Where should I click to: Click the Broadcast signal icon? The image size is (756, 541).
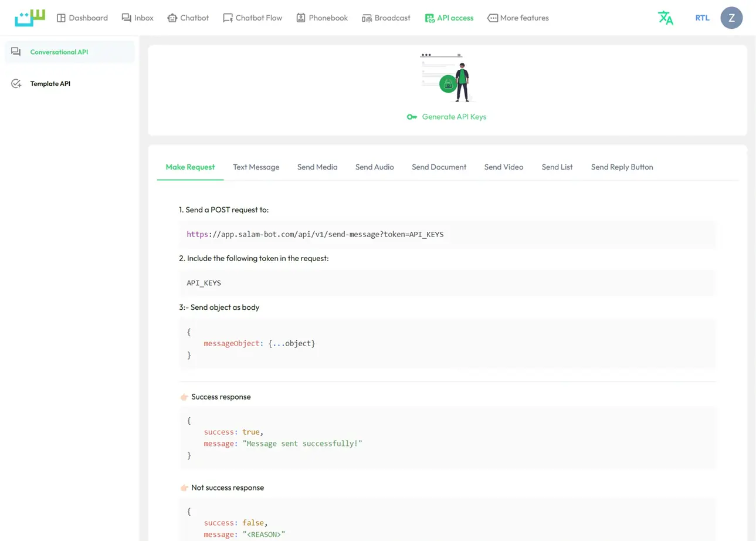coord(367,18)
